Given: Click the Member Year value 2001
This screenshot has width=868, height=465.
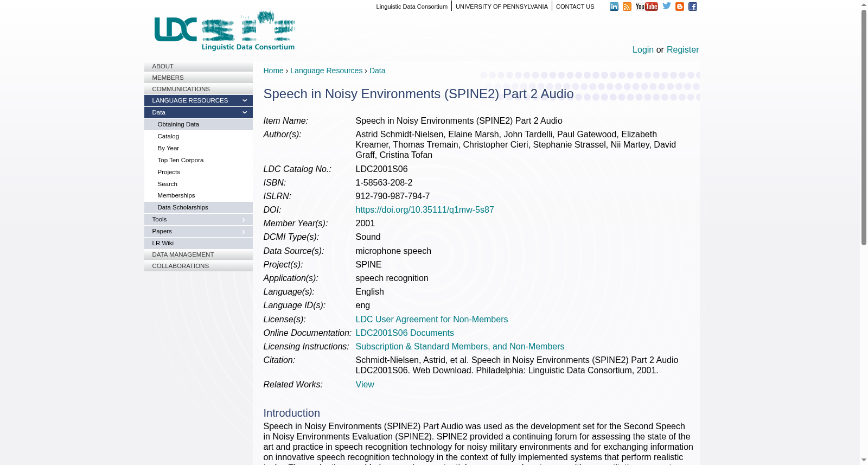Looking at the screenshot, I should point(365,224).
